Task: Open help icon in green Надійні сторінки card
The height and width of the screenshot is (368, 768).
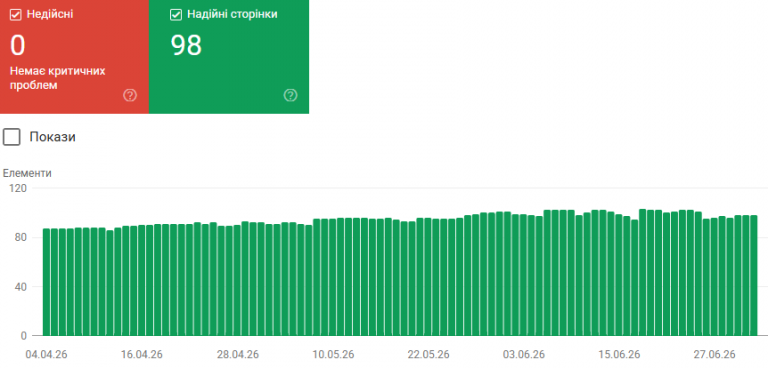Action: [290, 95]
